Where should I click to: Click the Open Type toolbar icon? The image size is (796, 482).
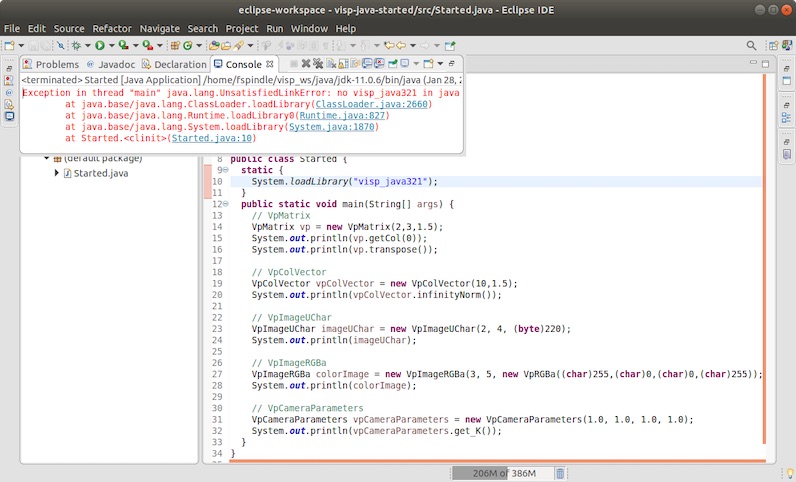(x=213, y=46)
